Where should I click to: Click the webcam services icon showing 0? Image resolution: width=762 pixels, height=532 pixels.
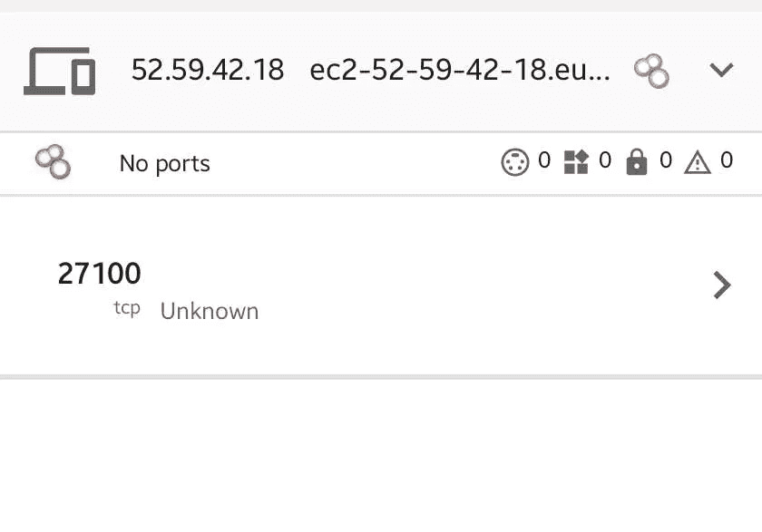[514, 161]
